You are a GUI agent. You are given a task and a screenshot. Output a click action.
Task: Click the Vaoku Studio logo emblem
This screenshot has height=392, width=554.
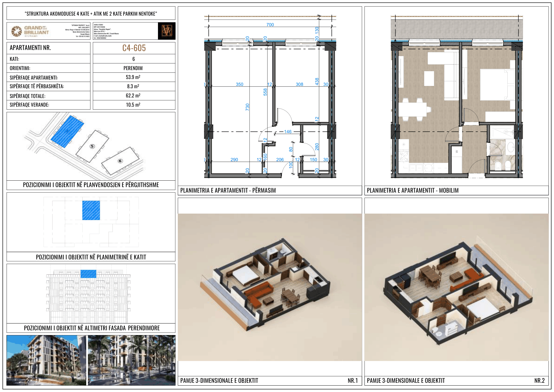[x=167, y=31]
